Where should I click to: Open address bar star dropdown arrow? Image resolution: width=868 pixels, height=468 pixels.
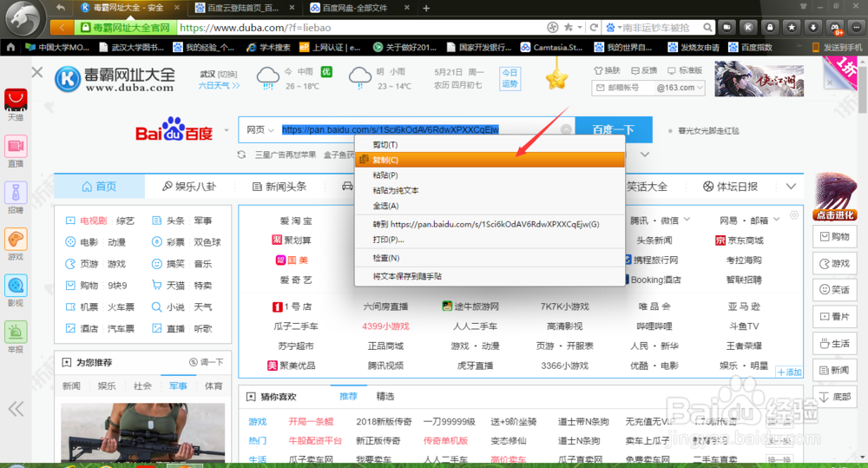pyautogui.click(x=580, y=27)
